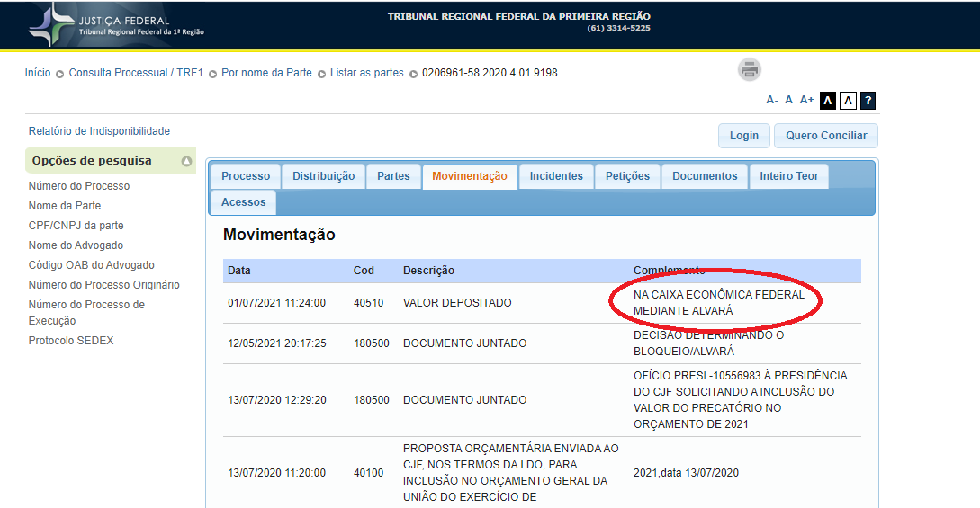
Task: Open the help question mark icon
Action: pos(868,101)
